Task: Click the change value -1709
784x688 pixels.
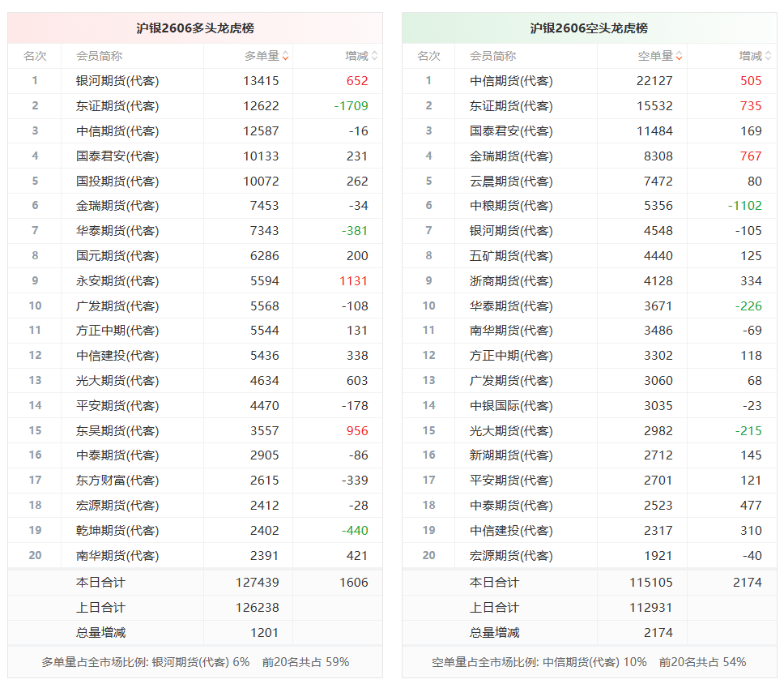Action: pos(351,106)
